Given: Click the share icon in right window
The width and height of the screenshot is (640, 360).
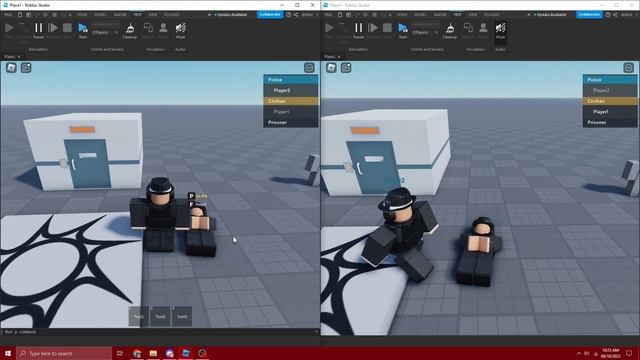Looking at the screenshot, I should 615,15.
